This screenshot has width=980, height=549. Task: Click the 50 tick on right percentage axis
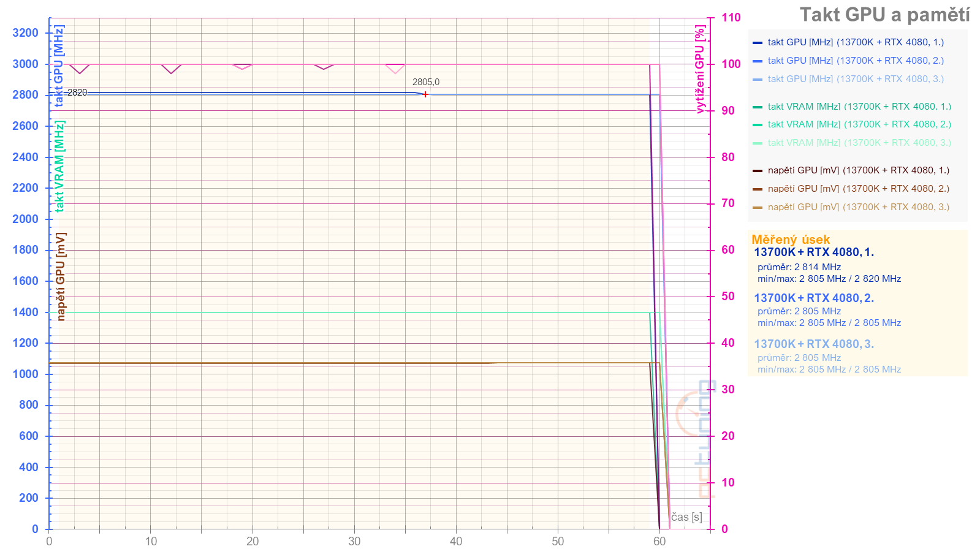(x=727, y=297)
